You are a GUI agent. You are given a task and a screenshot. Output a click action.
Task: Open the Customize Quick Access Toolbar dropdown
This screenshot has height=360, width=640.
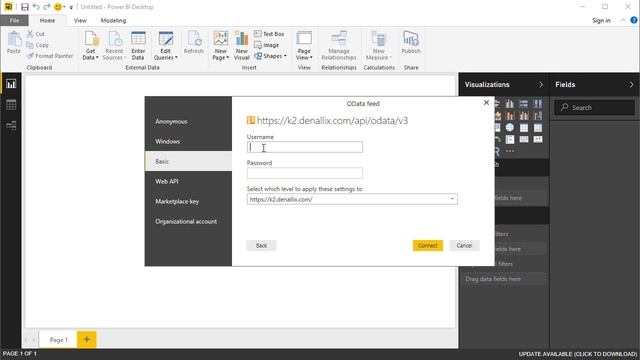(x=71, y=7)
